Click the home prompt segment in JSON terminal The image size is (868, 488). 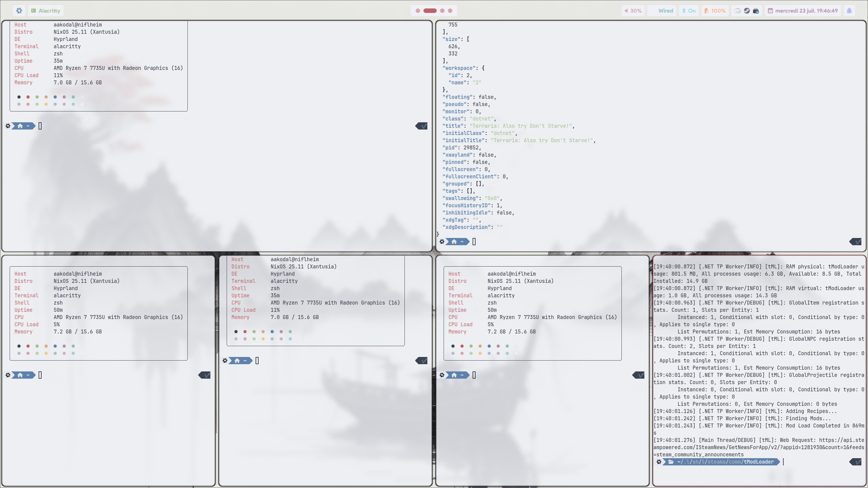click(458, 242)
